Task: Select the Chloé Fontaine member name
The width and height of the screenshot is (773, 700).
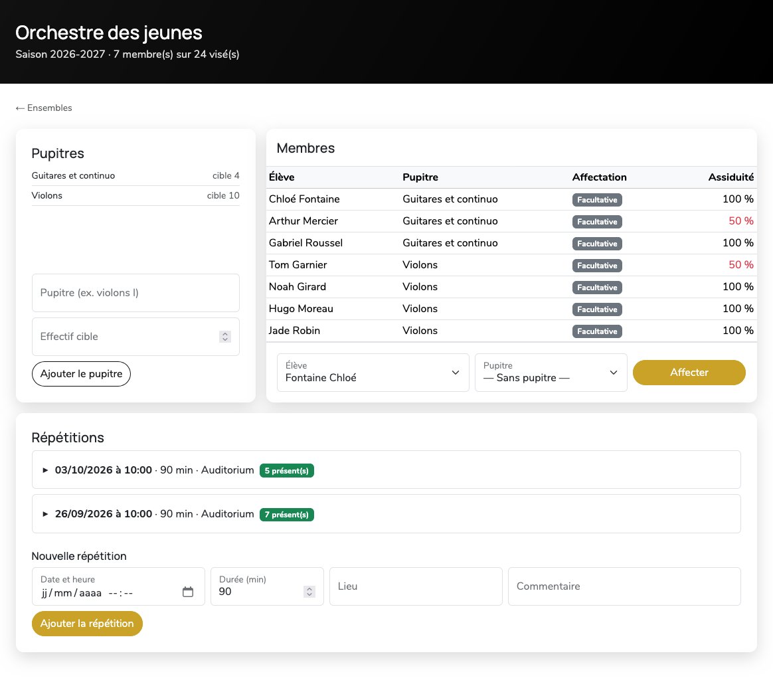Action: click(x=304, y=199)
